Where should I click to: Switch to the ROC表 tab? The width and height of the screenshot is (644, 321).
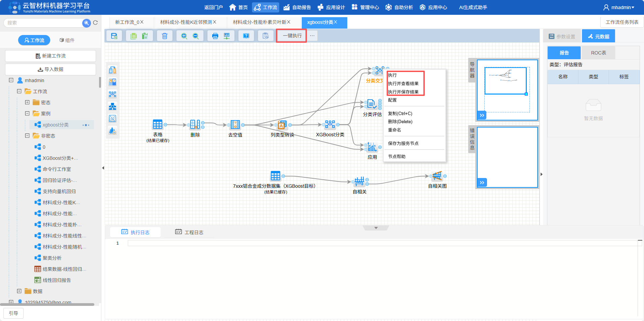tap(598, 53)
